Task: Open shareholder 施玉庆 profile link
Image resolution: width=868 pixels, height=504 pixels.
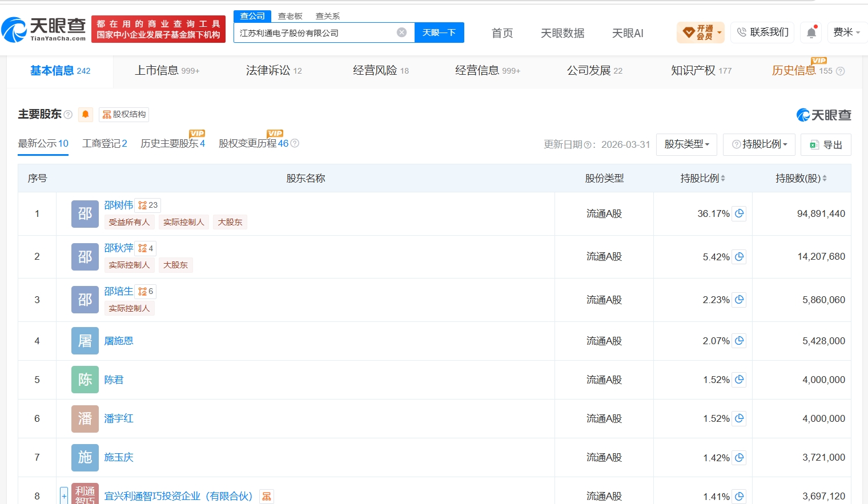Action: tap(119, 457)
